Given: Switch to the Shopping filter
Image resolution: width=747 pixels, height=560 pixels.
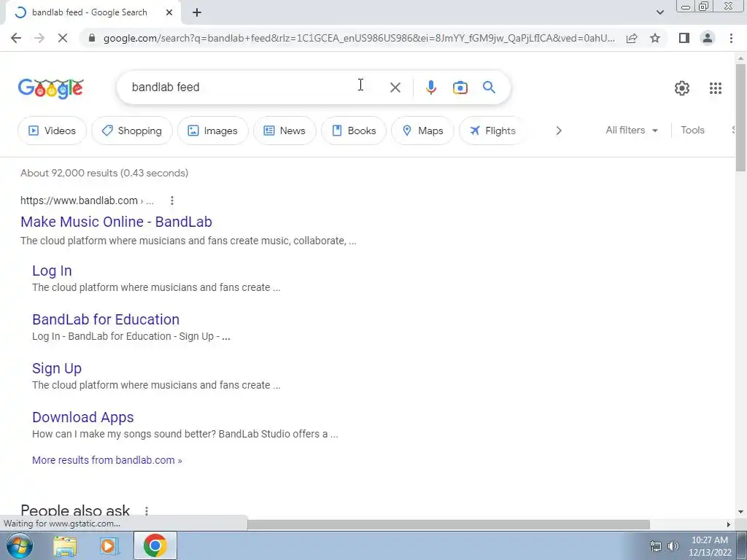Looking at the screenshot, I should pos(132,131).
